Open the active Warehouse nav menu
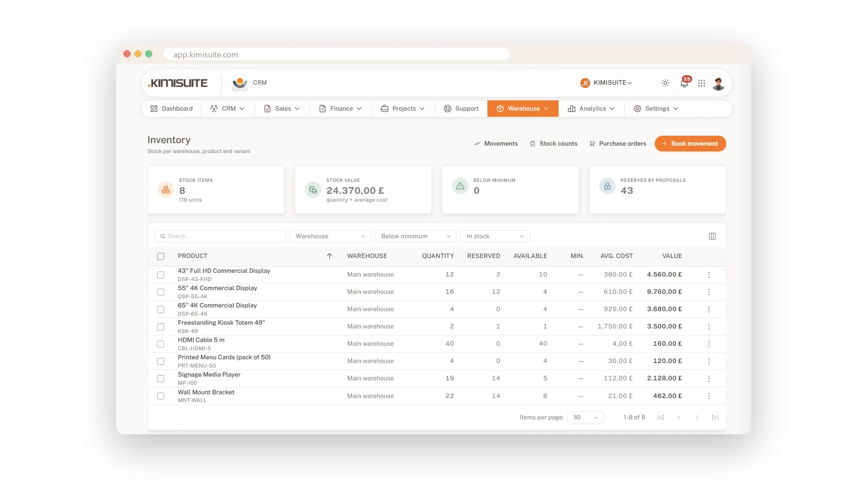868x488 pixels. point(523,109)
